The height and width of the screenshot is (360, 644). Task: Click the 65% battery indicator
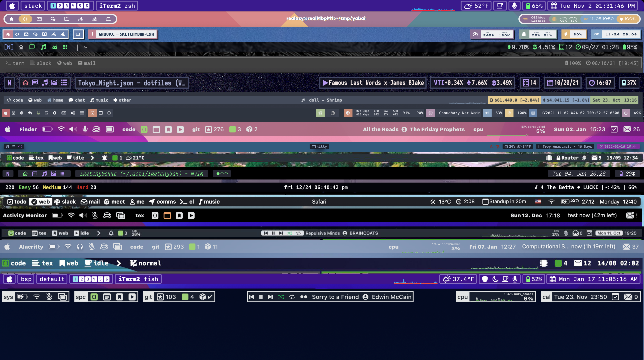point(534,6)
